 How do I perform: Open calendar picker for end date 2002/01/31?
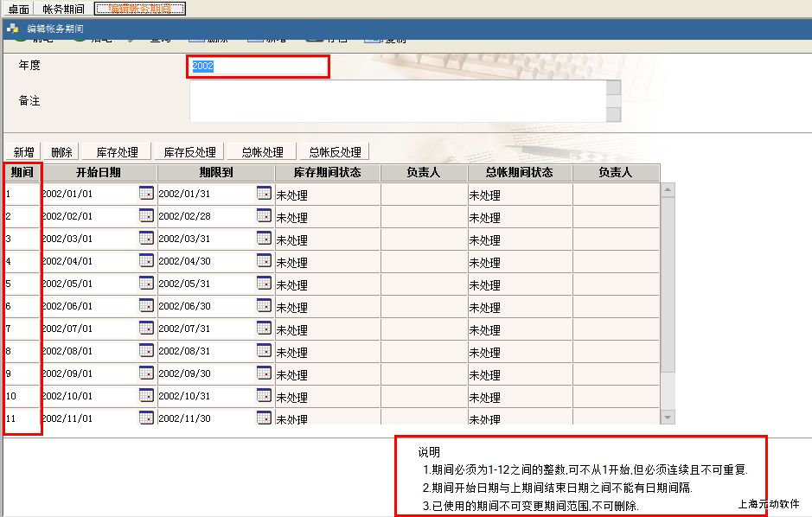(264, 193)
